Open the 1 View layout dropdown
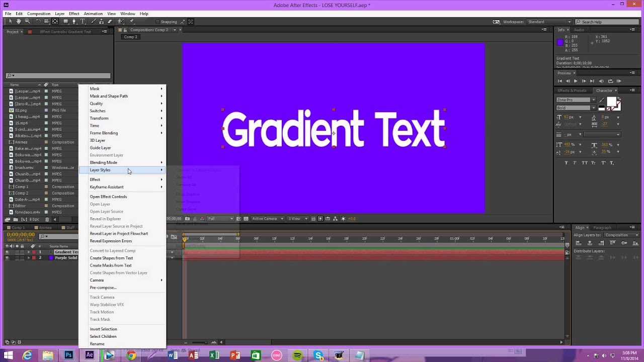This screenshot has width=644, height=362. (297, 219)
